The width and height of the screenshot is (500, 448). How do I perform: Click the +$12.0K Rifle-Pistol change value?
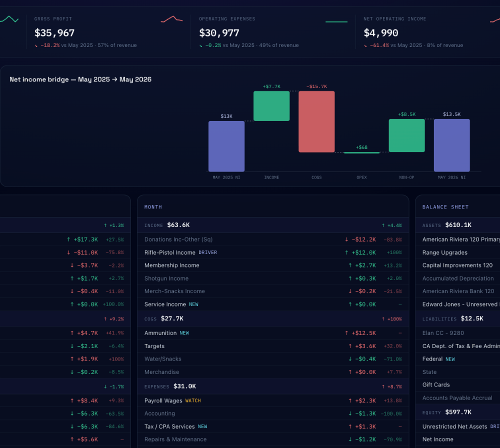(x=363, y=252)
